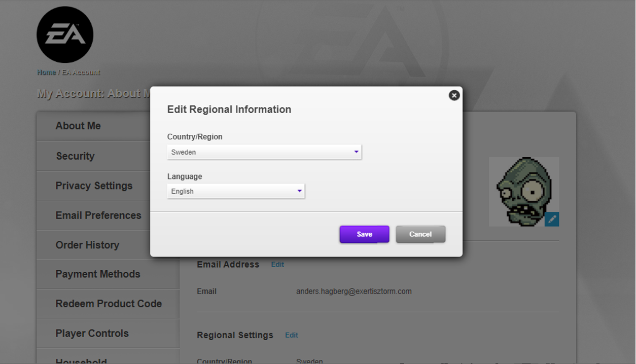The image size is (636, 364).
Task: Click Edit next to Email Address
Action: tap(277, 265)
